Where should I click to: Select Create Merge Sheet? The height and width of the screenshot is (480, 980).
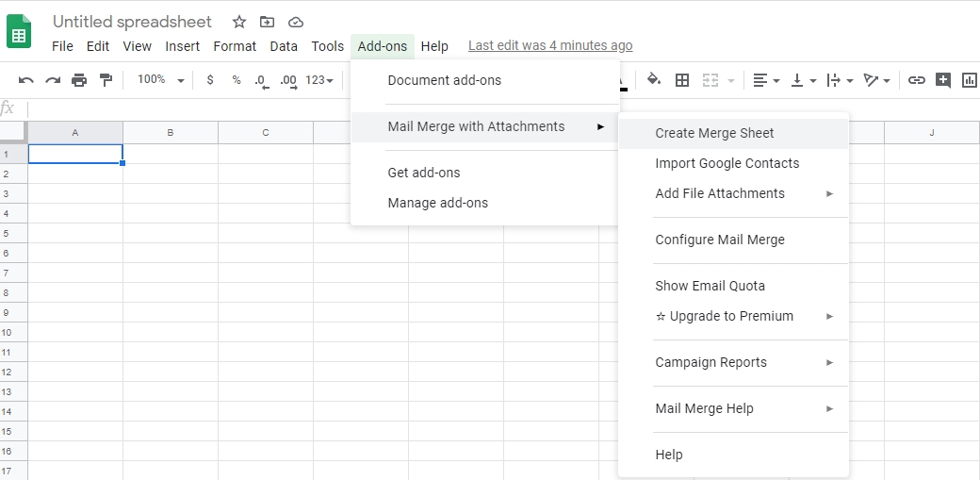pos(734,133)
